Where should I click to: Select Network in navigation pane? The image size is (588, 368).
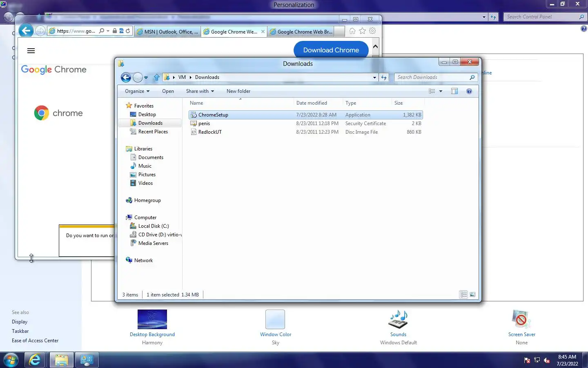click(143, 260)
